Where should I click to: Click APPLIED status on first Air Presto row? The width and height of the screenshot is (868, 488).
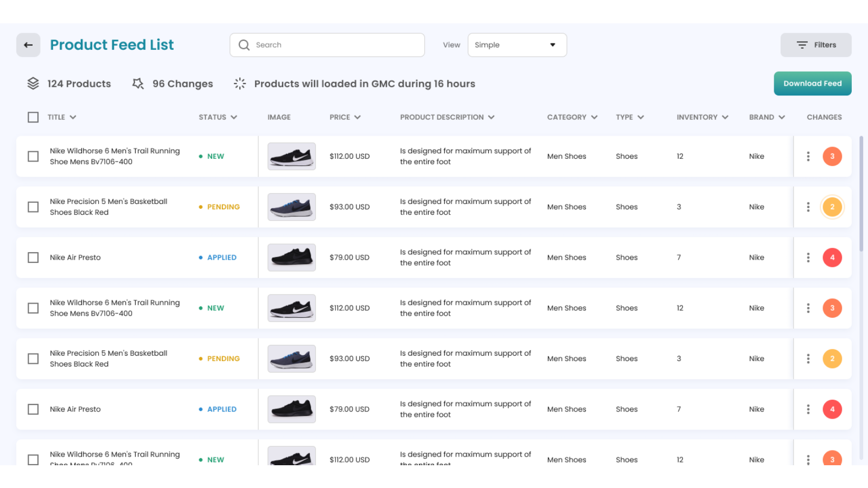(x=218, y=258)
